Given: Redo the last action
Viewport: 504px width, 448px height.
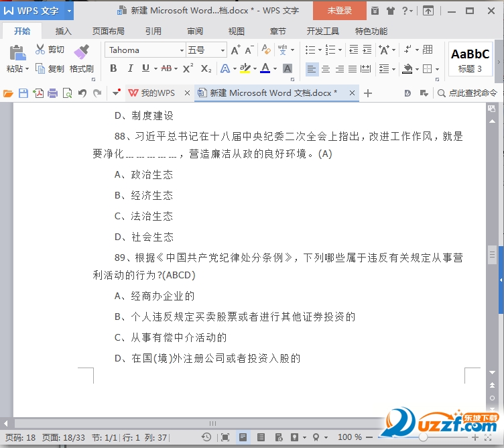Looking at the screenshot, I should pos(97,93).
